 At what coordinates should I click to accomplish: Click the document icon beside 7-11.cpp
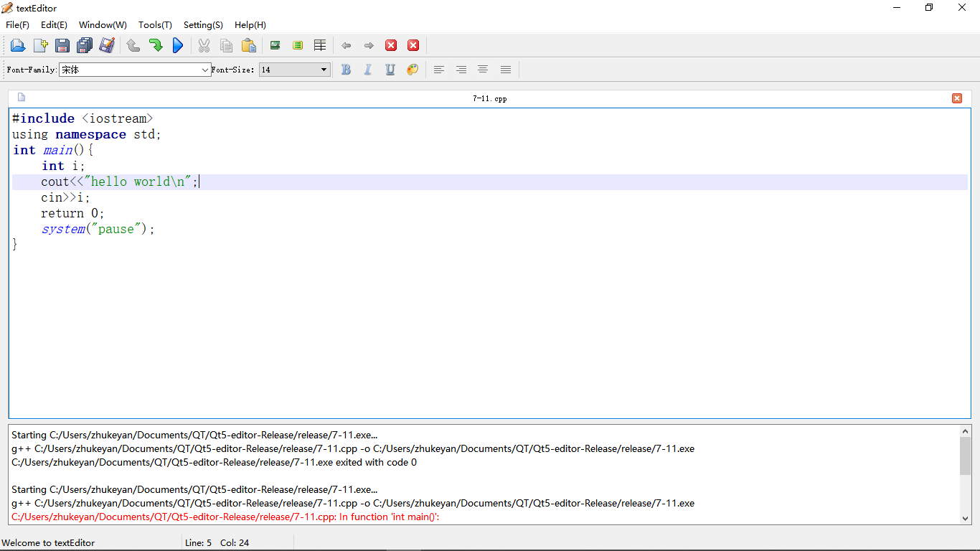coord(22,98)
